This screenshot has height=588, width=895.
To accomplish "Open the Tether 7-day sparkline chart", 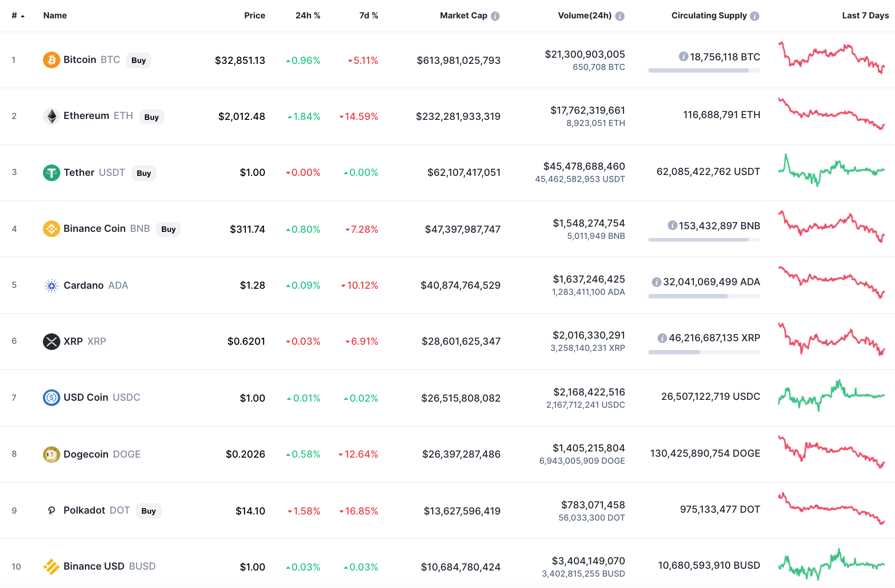I will [832, 170].
